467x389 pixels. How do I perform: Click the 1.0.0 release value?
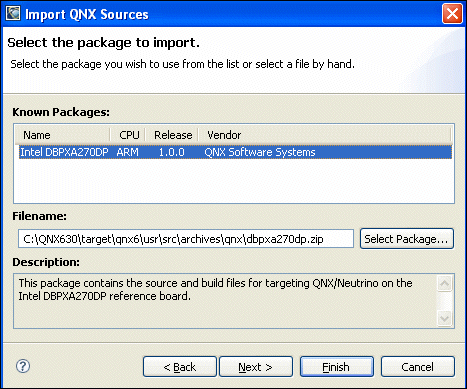click(171, 152)
